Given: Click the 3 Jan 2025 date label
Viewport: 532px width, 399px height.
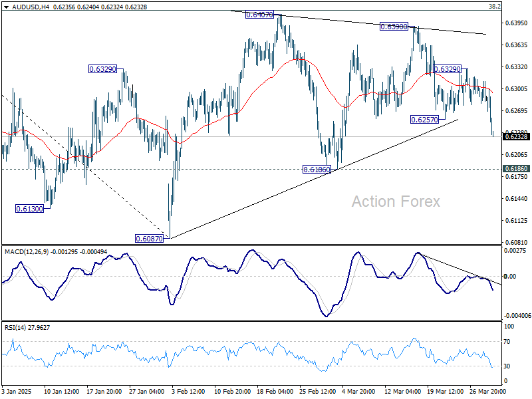Looking at the screenshot, I should pyautogui.click(x=17, y=391).
